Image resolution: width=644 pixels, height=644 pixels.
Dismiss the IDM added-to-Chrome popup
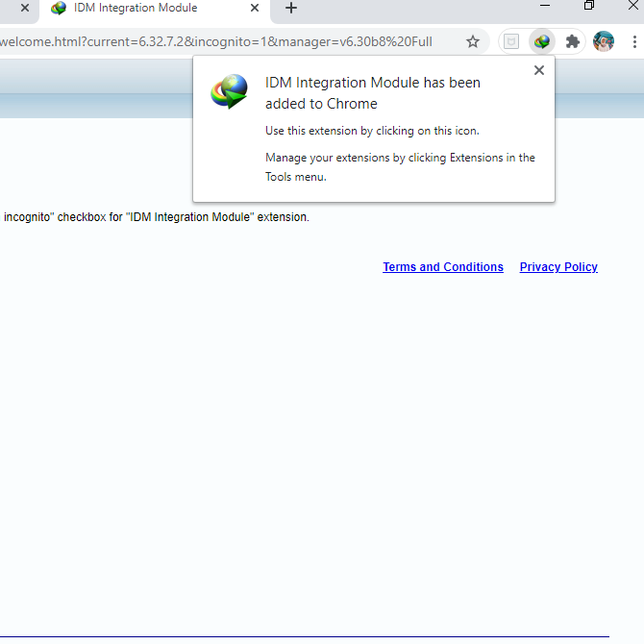(539, 70)
